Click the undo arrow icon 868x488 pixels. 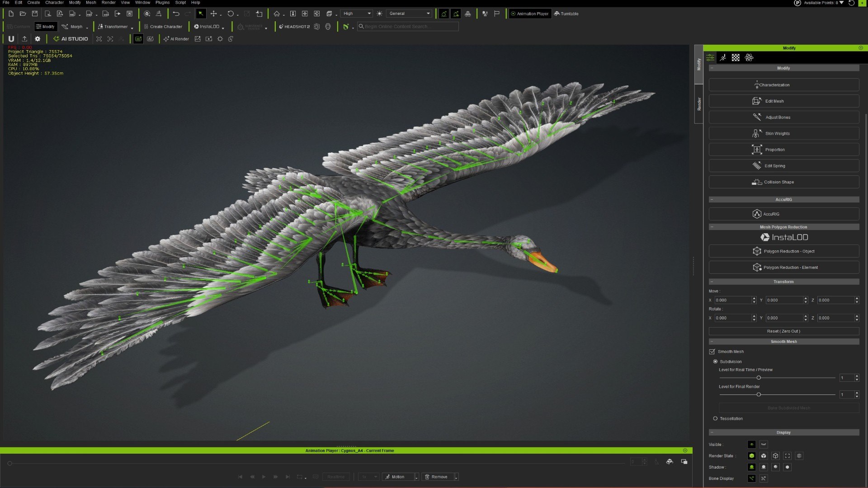tap(176, 14)
